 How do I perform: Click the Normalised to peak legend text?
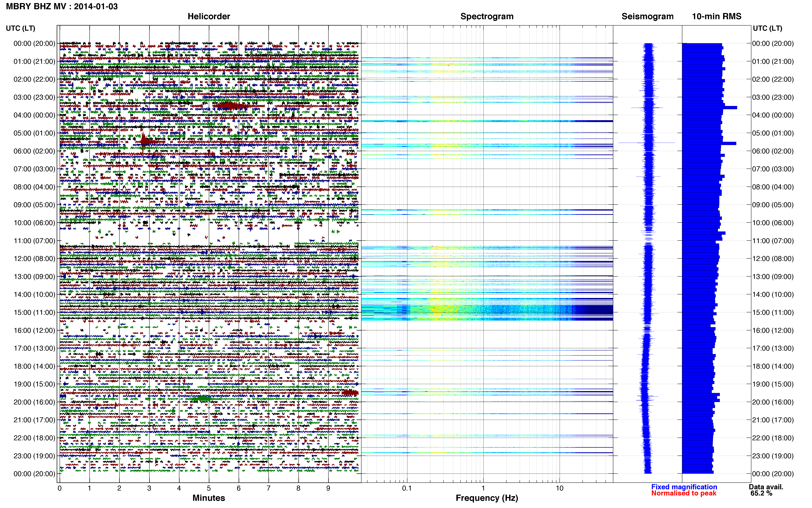(684, 493)
